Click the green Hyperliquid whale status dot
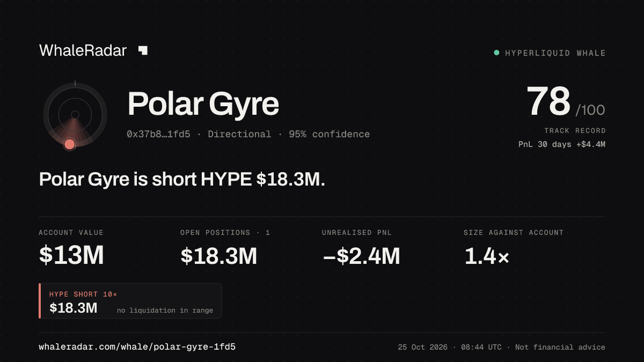 click(x=496, y=53)
